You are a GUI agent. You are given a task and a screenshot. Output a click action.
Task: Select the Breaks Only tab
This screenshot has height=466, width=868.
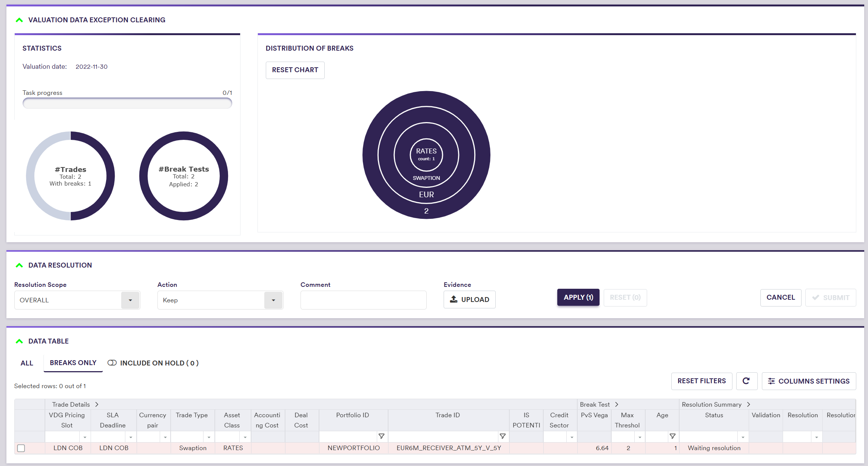73,363
